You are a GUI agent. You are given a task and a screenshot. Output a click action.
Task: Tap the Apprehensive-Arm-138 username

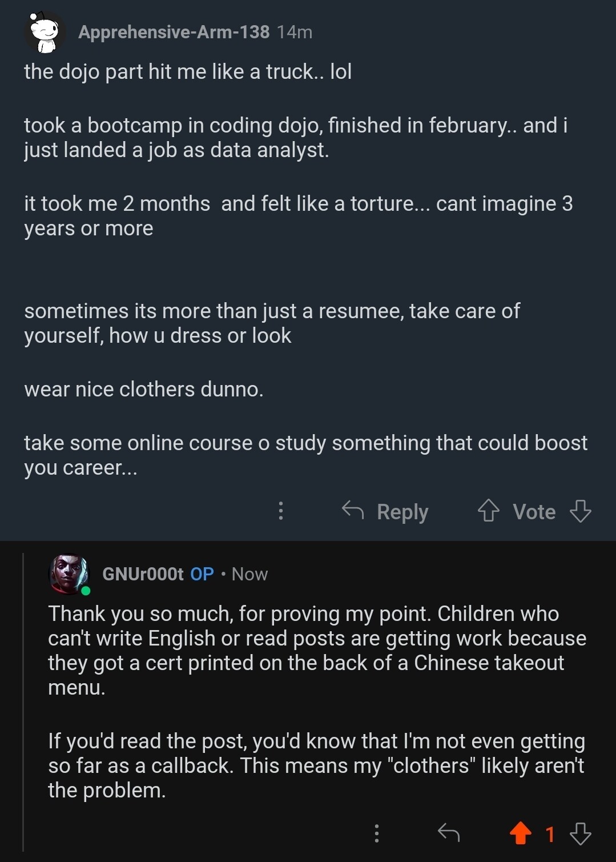click(174, 32)
